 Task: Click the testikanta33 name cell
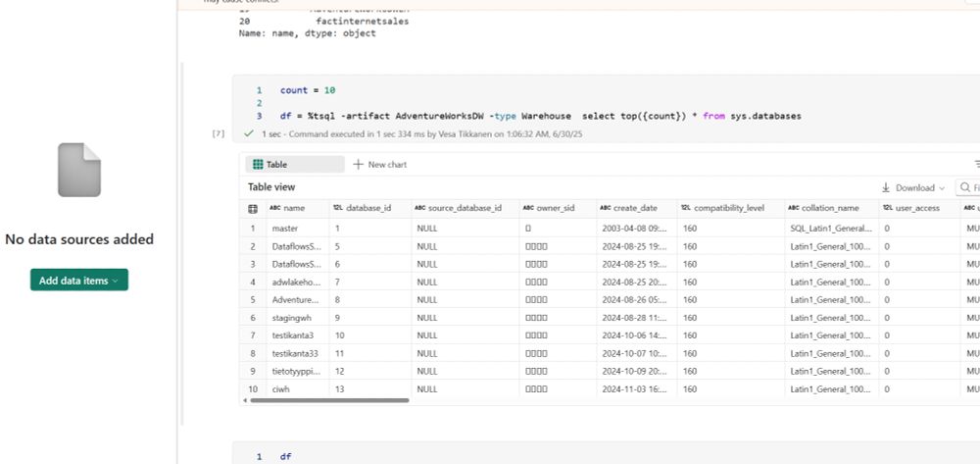click(x=298, y=353)
